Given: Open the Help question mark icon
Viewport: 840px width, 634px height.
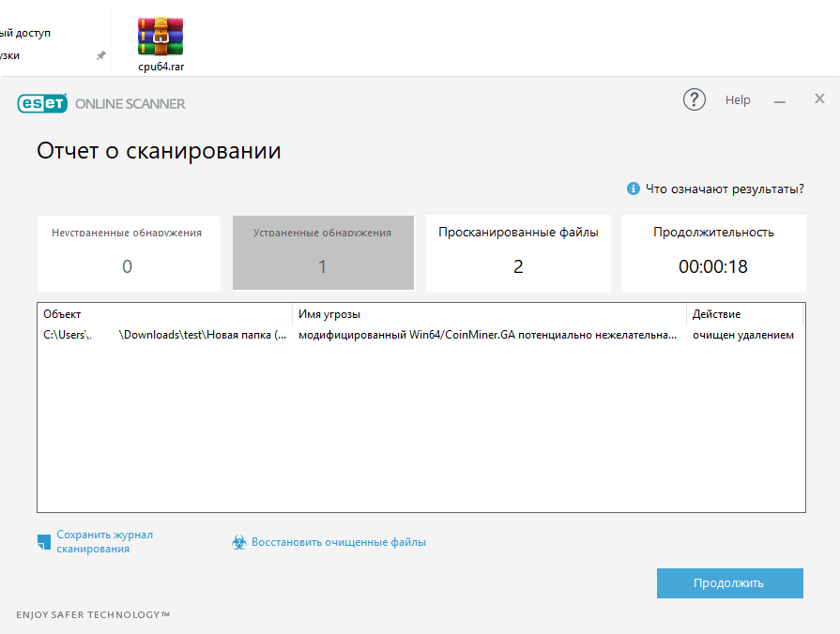Looking at the screenshot, I should pos(694,99).
